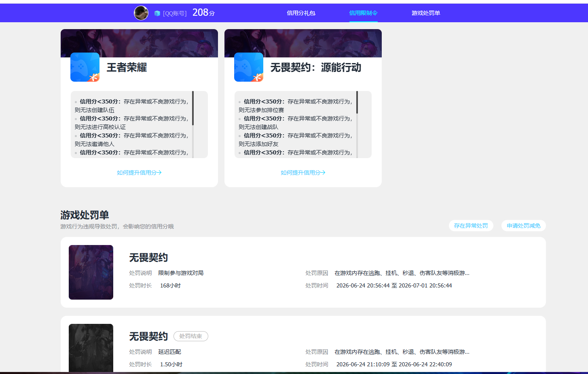This screenshot has width=588, height=374.
Task: Switch to the 游戏处罚单 tab
Action: (426, 13)
